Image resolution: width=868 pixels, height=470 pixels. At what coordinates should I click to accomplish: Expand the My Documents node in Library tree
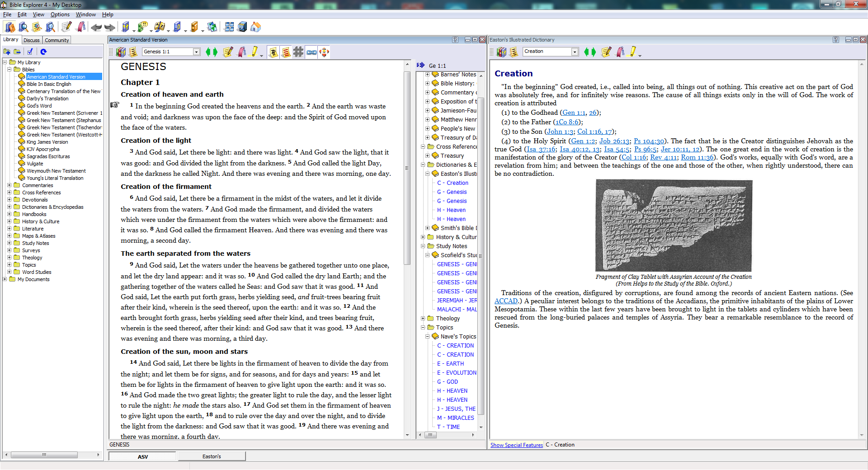[x=5, y=279]
